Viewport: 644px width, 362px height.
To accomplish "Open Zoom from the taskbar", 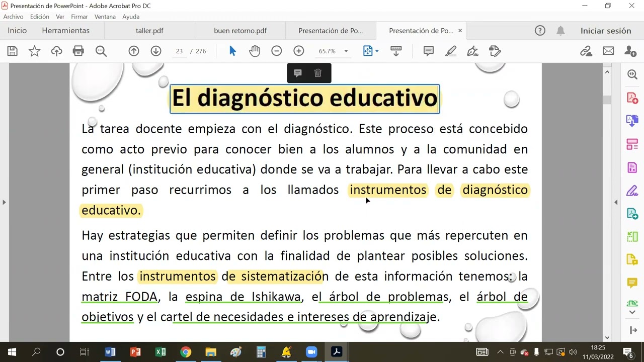I will pyautogui.click(x=311, y=352).
